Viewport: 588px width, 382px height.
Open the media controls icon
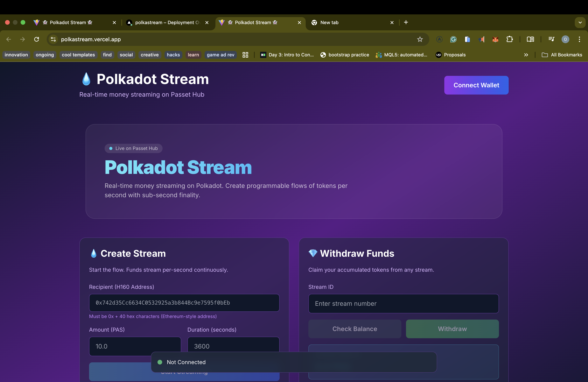[551, 39]
